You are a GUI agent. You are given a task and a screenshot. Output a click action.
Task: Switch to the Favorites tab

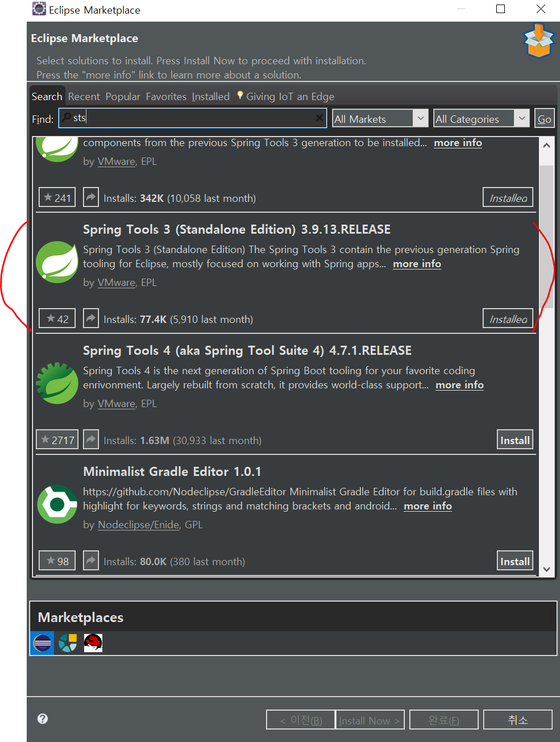166,96
